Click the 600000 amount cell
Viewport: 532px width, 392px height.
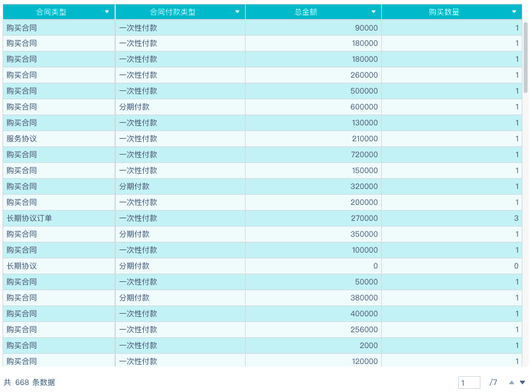[x=365, y=107]
